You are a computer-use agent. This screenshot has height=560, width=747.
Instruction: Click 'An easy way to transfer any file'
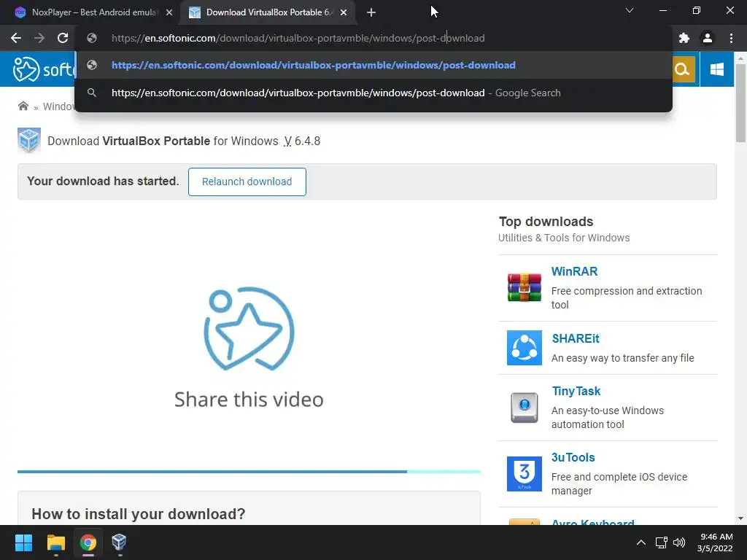pyautogui.click(x=623, y=358)
